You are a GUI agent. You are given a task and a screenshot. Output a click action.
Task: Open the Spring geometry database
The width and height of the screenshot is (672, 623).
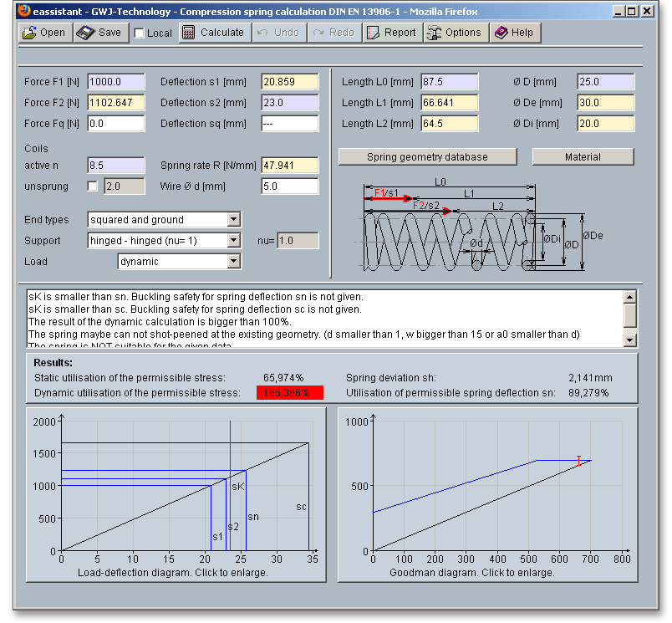[427, 157]
